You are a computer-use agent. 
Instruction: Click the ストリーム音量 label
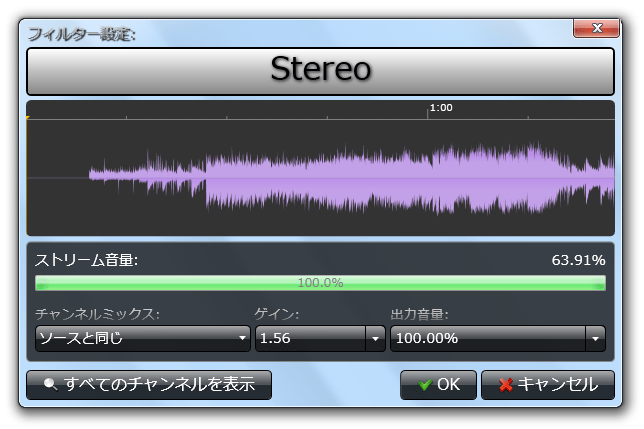tap(86, 260)
